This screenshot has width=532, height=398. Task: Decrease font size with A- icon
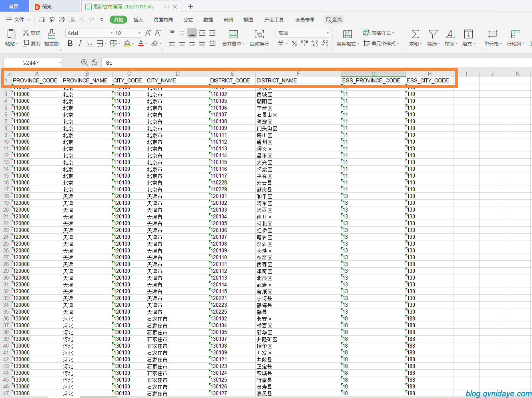pos(158,33)
